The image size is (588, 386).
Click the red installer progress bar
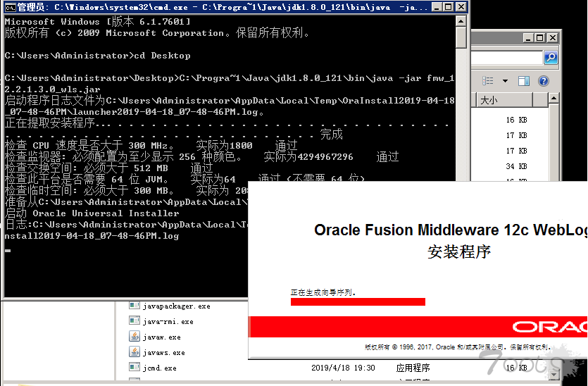click(x=358, y=302)
